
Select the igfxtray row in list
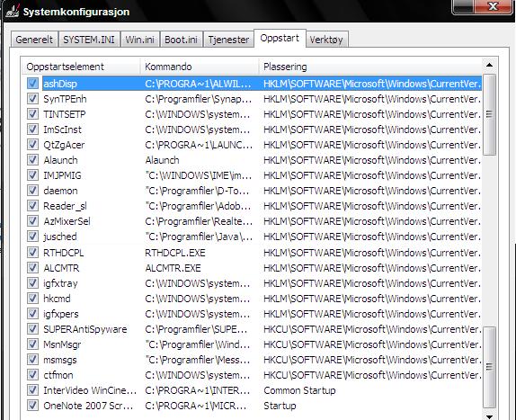coord(252,283)
